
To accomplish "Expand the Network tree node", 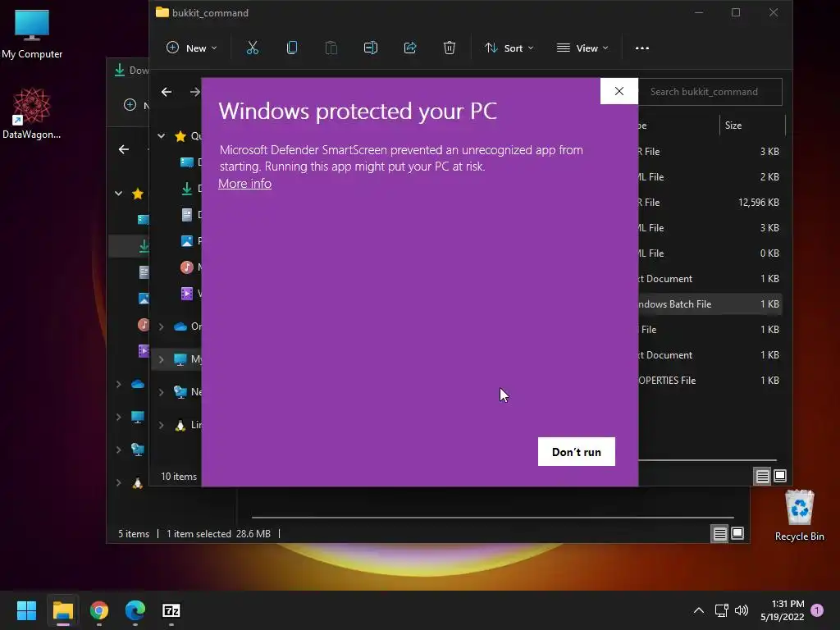I will (162, 392).
